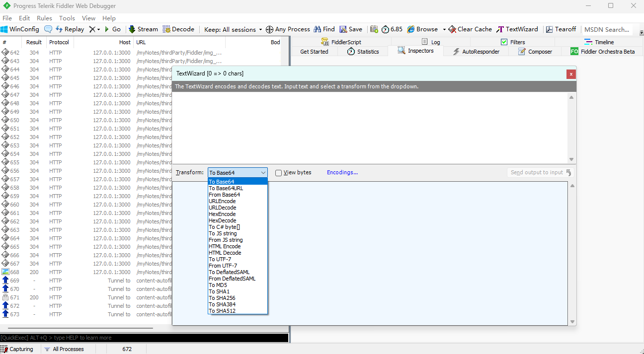Click the Remove sessions X icon
This screenshot has width=644, height=354.
[92, 29]
